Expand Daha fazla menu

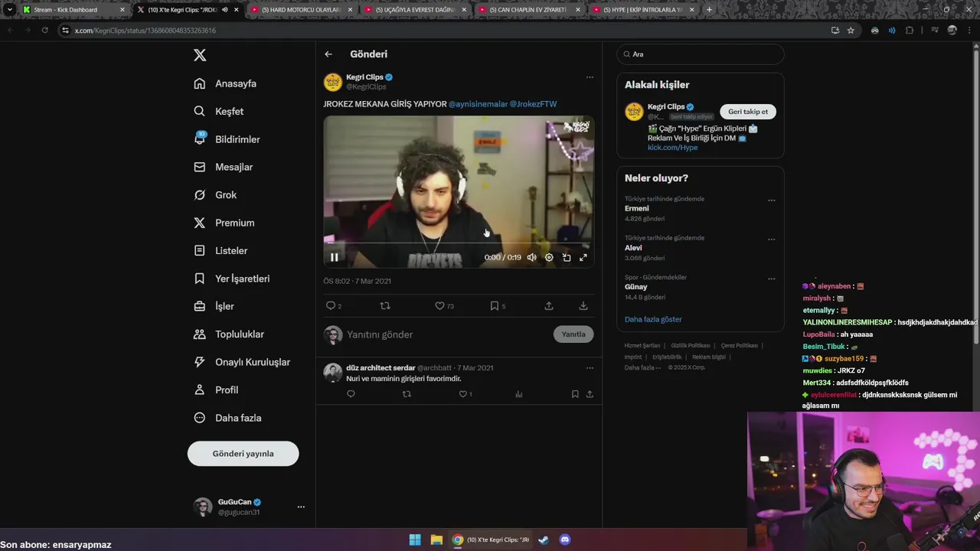point(227,418)
